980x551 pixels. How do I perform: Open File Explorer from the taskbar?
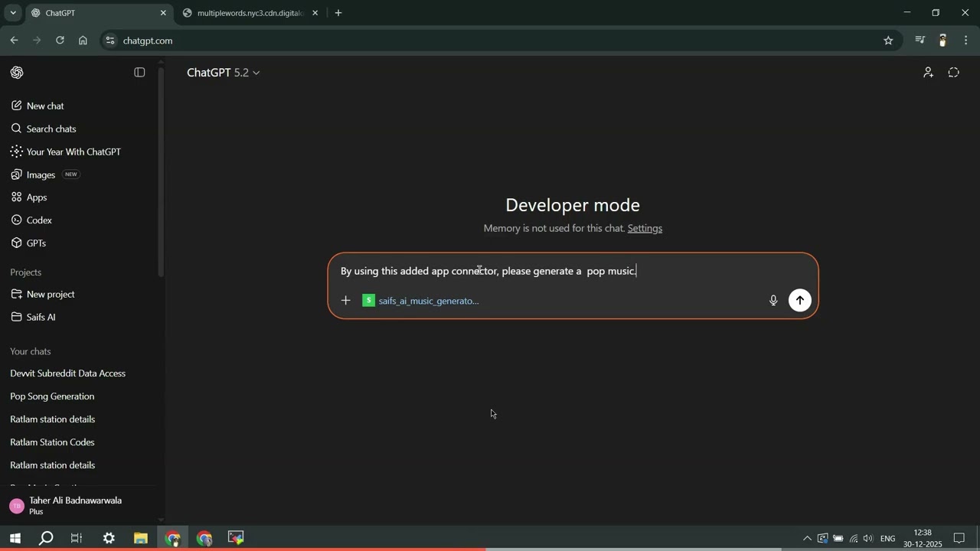click(140, 539)
